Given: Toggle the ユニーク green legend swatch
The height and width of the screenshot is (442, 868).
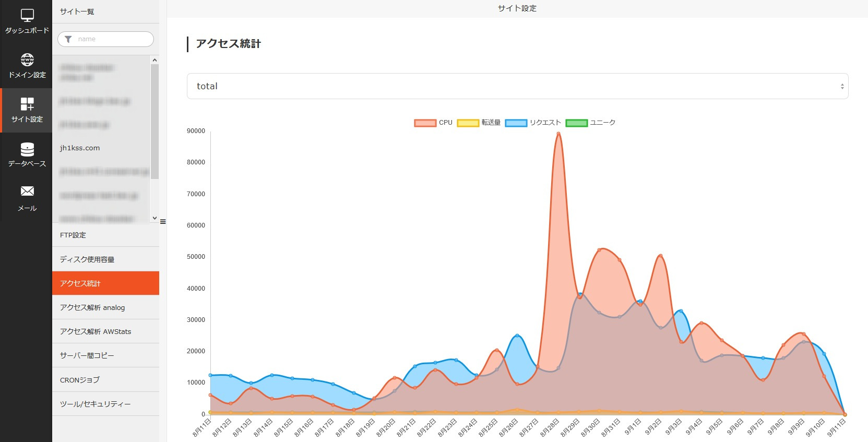Looking at the screenshot, I should 576,123.
